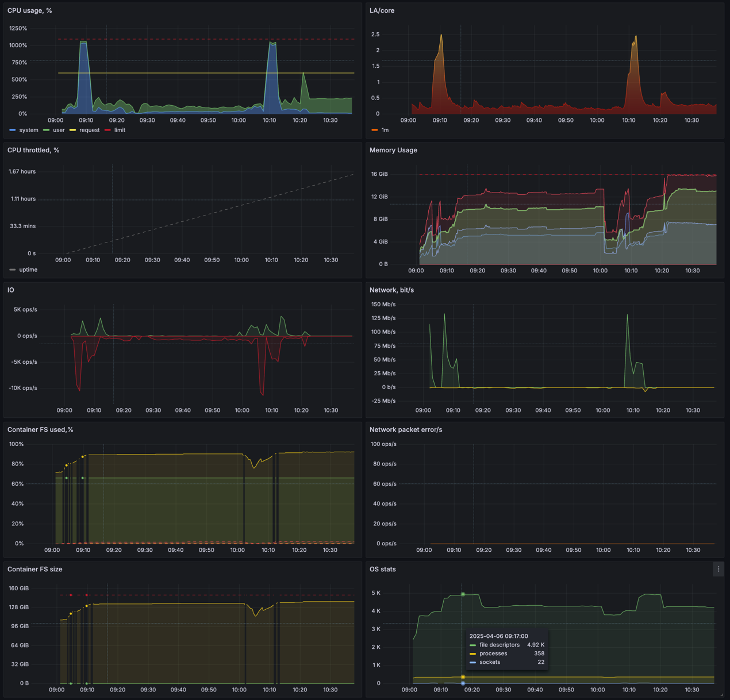Click the '150 Mb/s' axis label in Network panel
This screenshot has height=700, width=730.
(x=383, y=304)
